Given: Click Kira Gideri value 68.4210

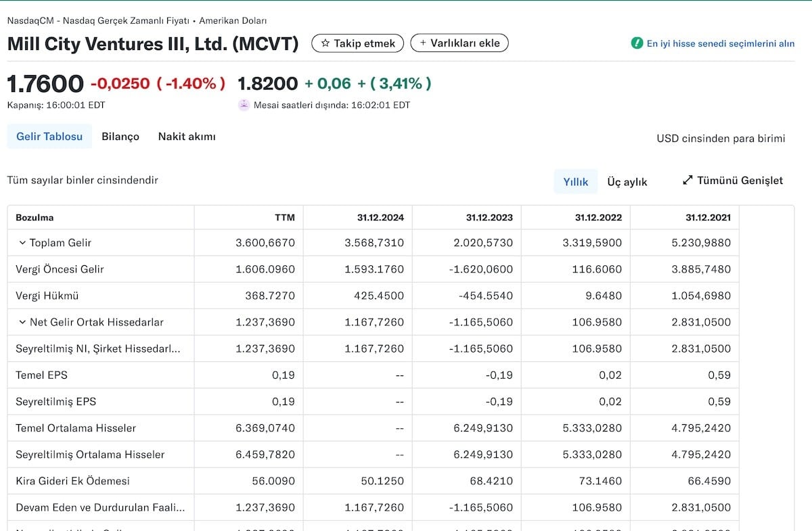Looking at the screenshot, I should click(x=491, y=481).
